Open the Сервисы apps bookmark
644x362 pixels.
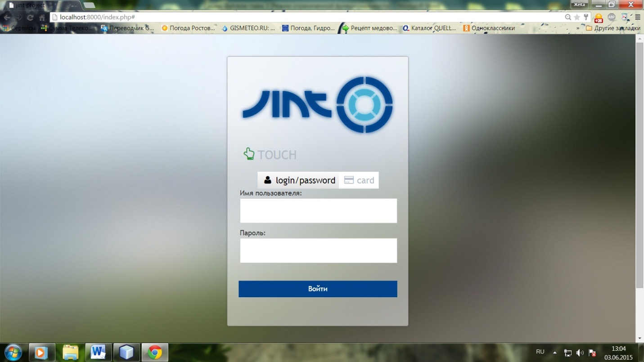click(20, 28)
